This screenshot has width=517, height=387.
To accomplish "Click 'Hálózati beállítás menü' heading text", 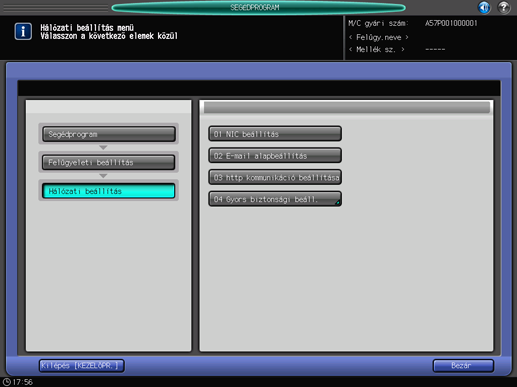I will click(x=87, y=27).
